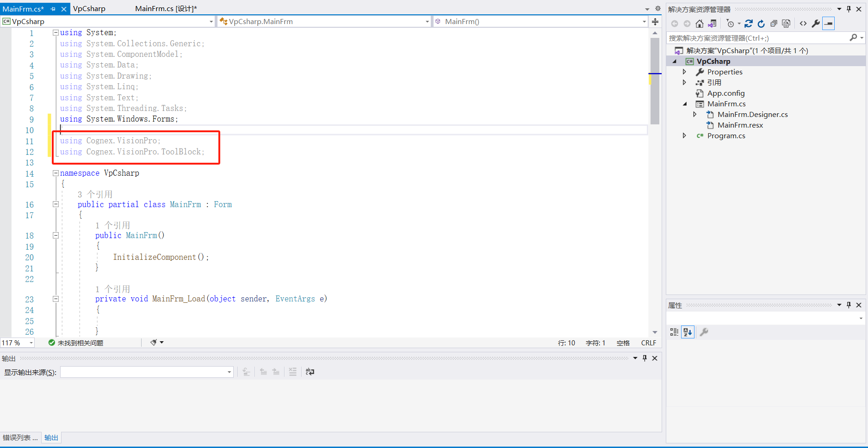Collapse the MainFrm.cs tree node

tap(686, 104)
